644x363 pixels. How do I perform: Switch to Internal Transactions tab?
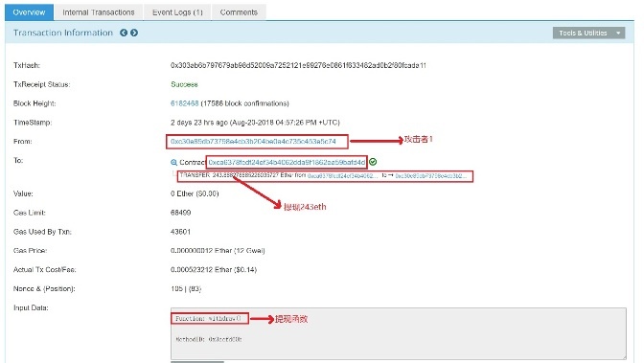point(99,12)
